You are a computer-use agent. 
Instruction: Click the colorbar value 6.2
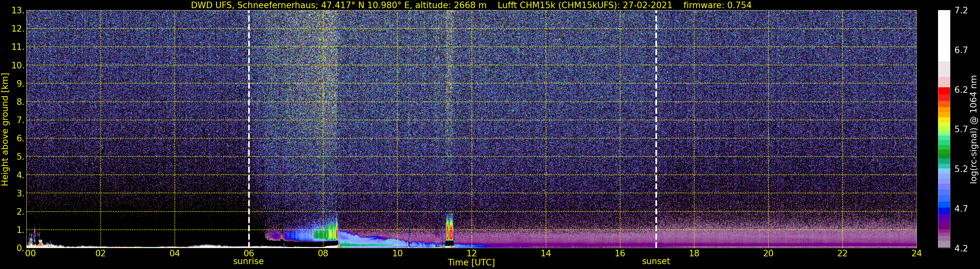[x=961, y=90]
